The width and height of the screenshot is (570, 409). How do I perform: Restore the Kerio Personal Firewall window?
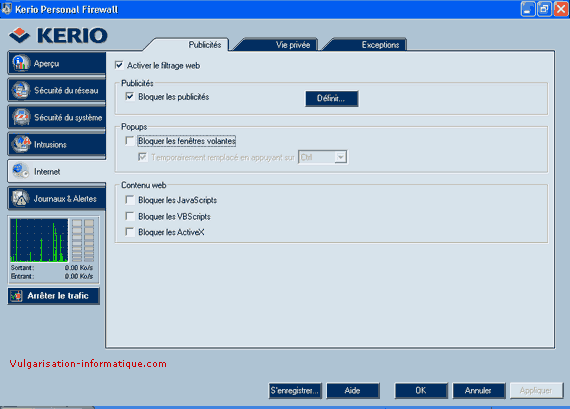click(x=544, y=9)
